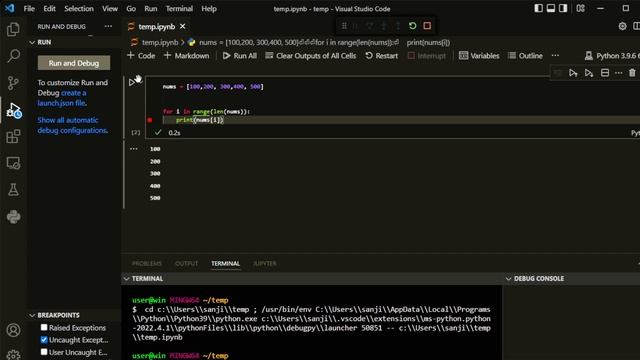Grab the debug toolbar drag handle
640x360 pixels.
[x=344, y=26]
